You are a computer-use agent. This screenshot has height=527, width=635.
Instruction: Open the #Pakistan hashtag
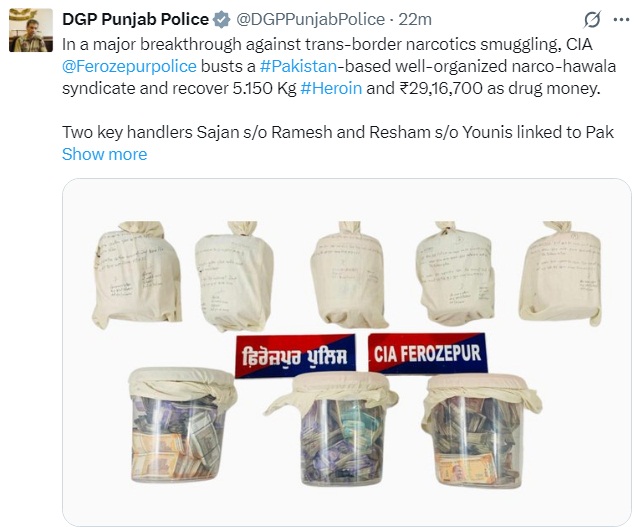[x=298, y=66]
